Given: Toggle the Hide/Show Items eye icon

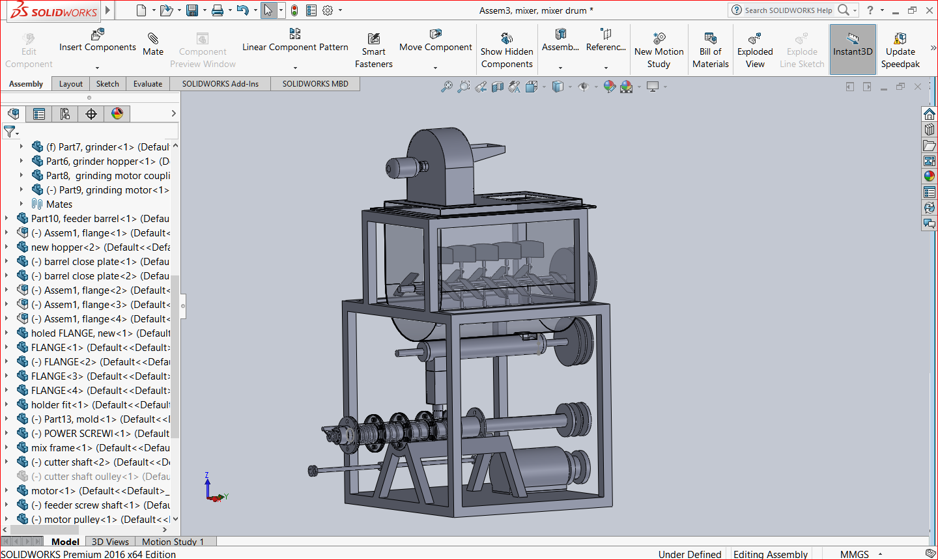Looking at the screenshot, I should pyautogui.click(x=583, y=87).
